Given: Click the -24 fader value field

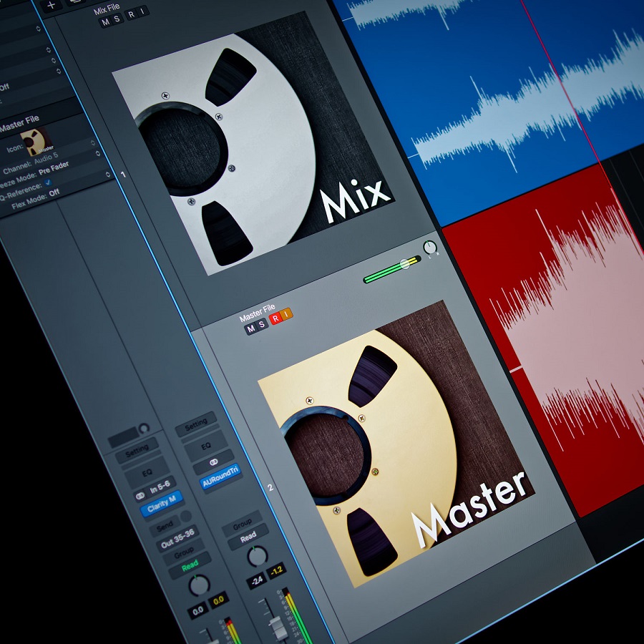Looking at the screenshot, I should (257, 580).
